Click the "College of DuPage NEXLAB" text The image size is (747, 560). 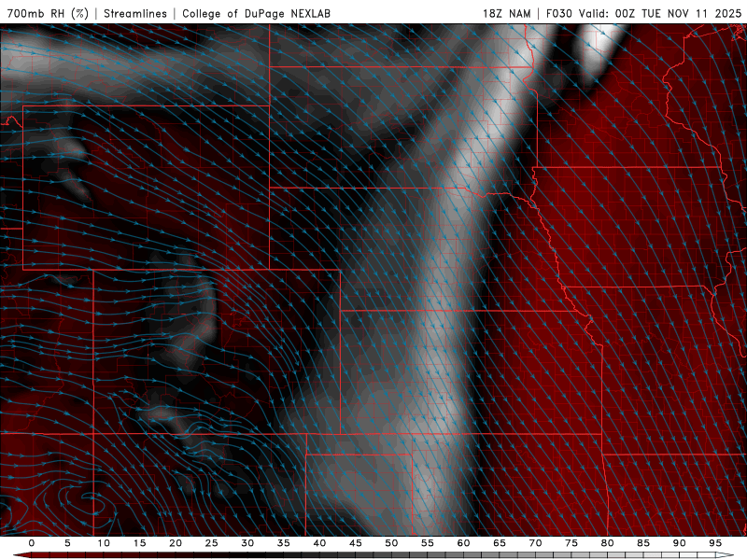(256, 13)
